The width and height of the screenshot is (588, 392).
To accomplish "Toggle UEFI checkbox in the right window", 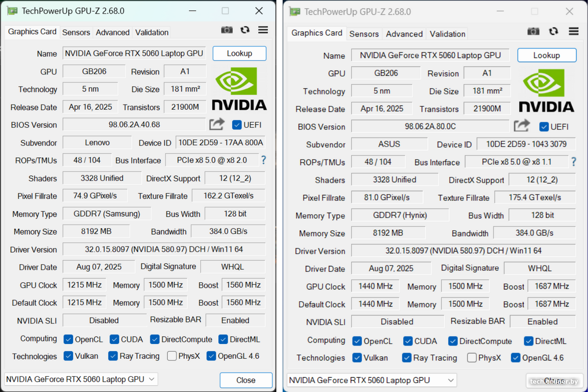I will tap(544, 126).
